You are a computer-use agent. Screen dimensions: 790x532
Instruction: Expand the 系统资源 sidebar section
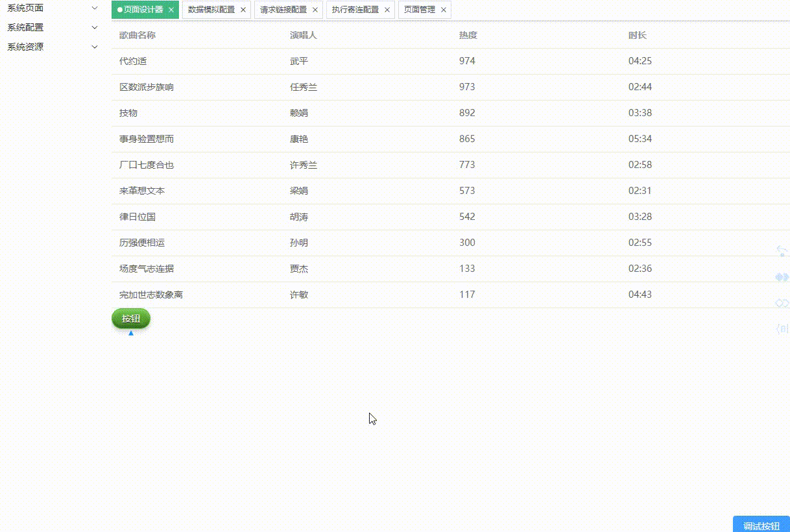point(49,47)
